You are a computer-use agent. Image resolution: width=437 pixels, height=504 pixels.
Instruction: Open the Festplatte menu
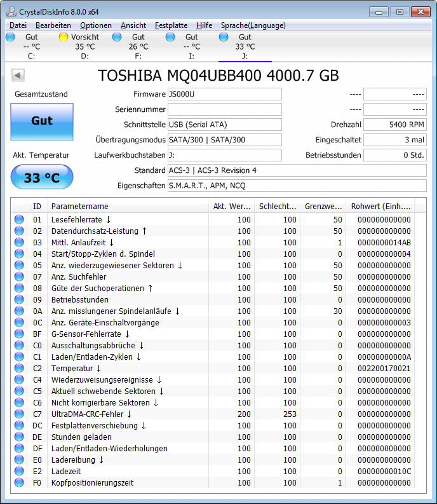171,25
